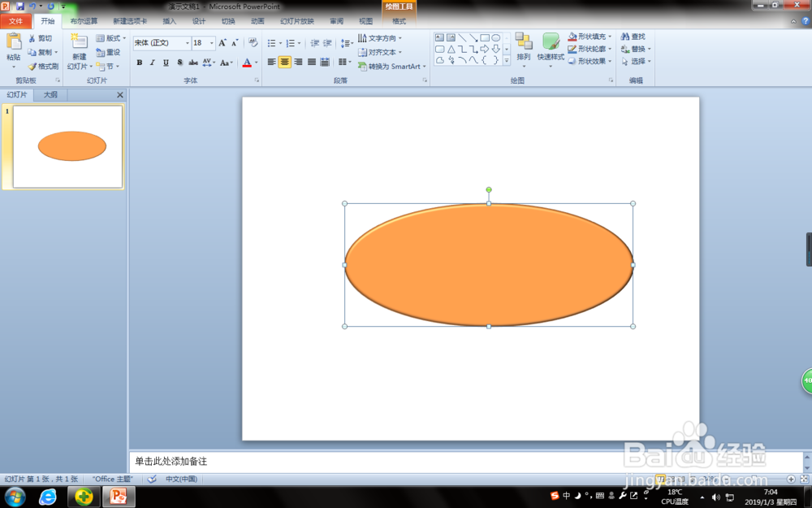Open the font size dropdown
The width and height of the screenshot is (812, 508).
coord(212,43)
